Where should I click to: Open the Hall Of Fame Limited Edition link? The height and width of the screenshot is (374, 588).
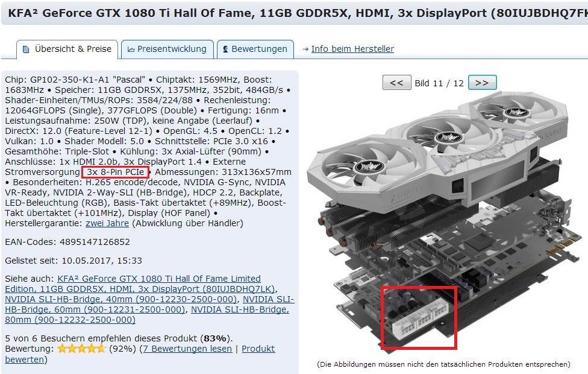(140, 284)
